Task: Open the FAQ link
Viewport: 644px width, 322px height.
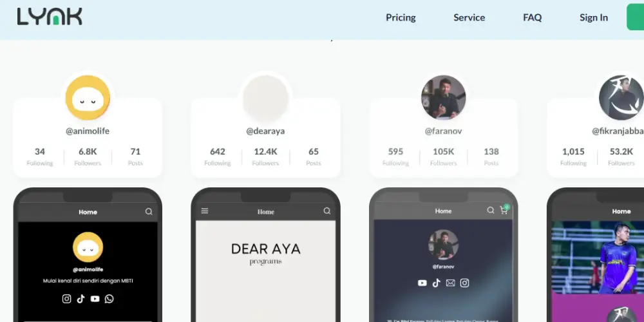Action: click(533, 17)
